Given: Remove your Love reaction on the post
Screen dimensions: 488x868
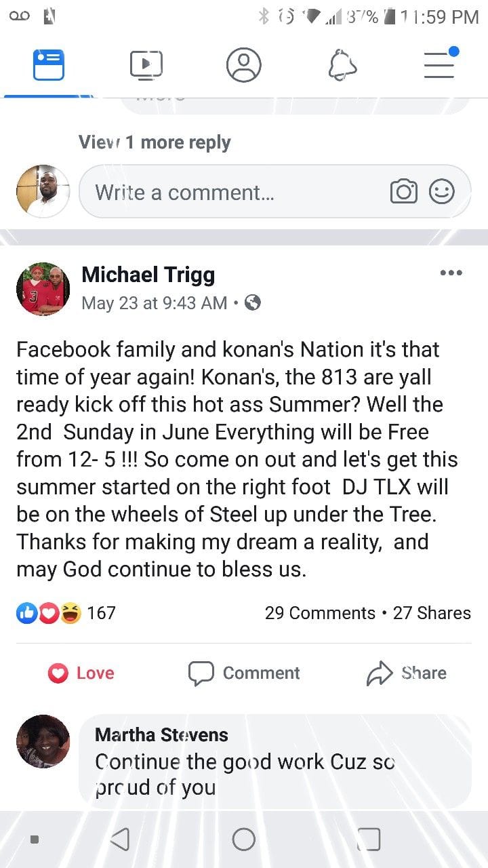Looking at the screenshot, I should point(81,673).
